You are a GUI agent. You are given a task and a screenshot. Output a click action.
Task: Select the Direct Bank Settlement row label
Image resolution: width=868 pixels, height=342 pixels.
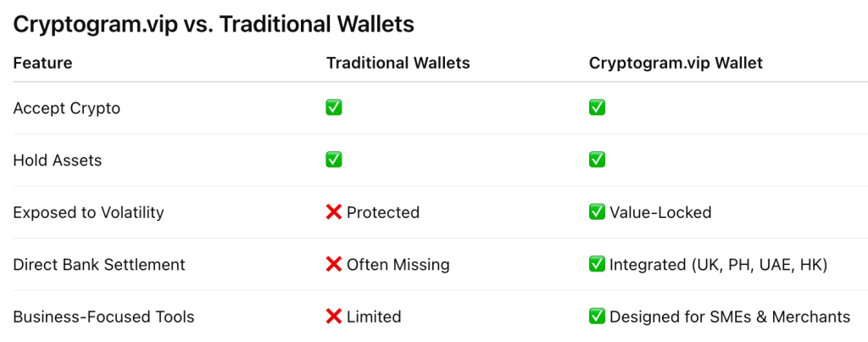tap(98, 265)
